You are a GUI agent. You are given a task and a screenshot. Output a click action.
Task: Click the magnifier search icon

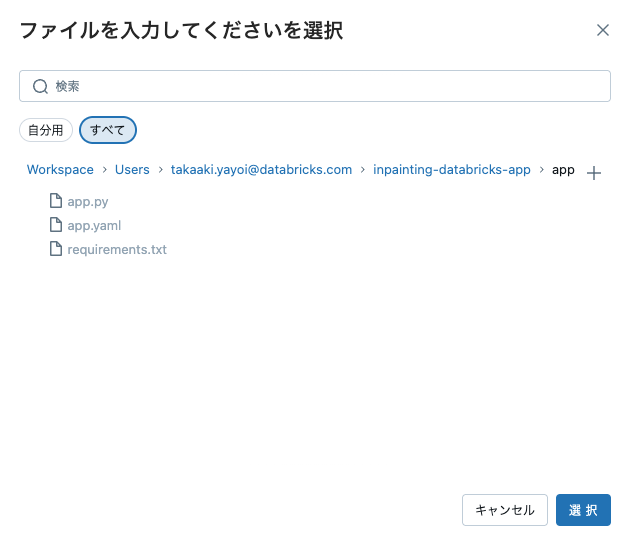40,86
